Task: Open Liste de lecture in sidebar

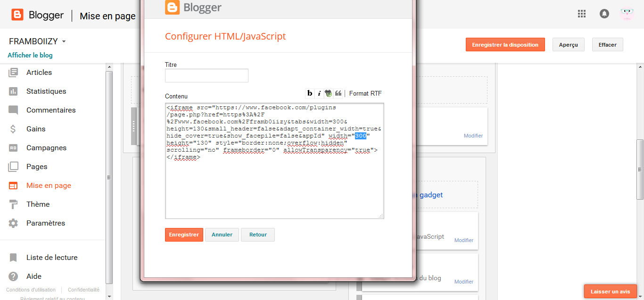Action: [52, 258]
